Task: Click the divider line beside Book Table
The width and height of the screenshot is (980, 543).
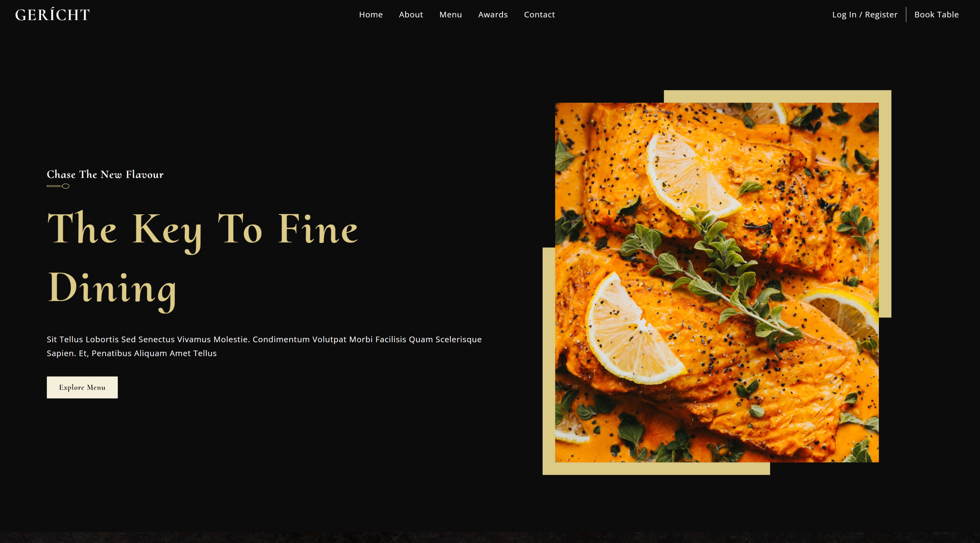Action: pyautogui.click(x=906, y=14)
